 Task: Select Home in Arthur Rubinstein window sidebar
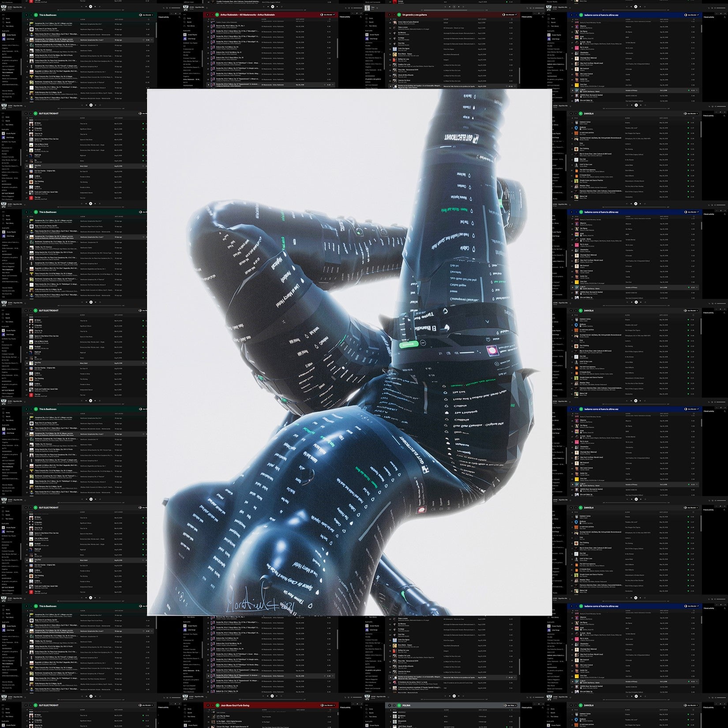(189, 18)
